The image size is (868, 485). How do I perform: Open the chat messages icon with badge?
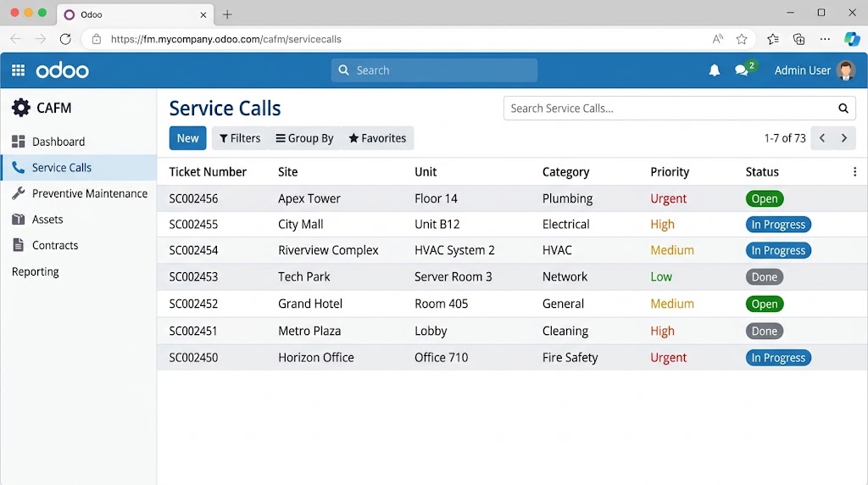(743, 70)
